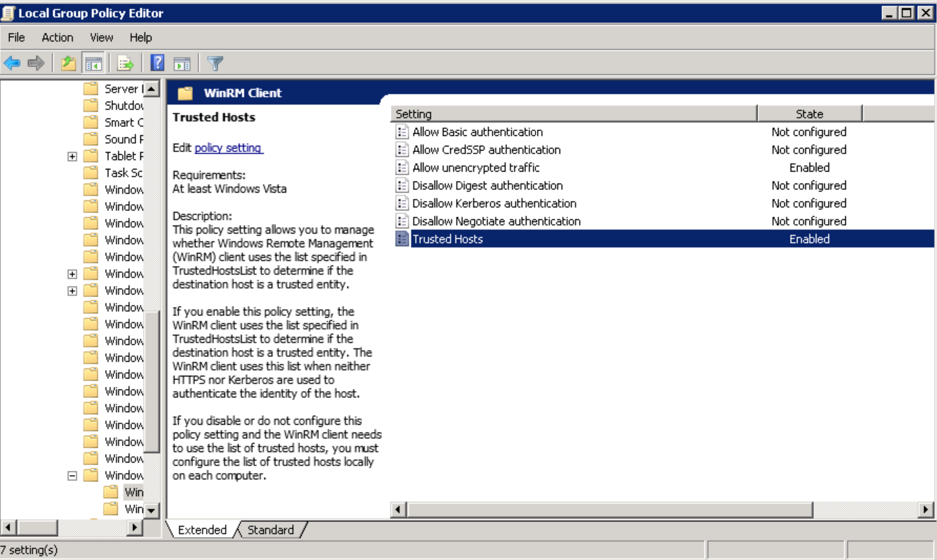The image size is (937, 560).
Task: Collapse the expanded Windows folder at tree bottom
Action: (x=72, y=475)
